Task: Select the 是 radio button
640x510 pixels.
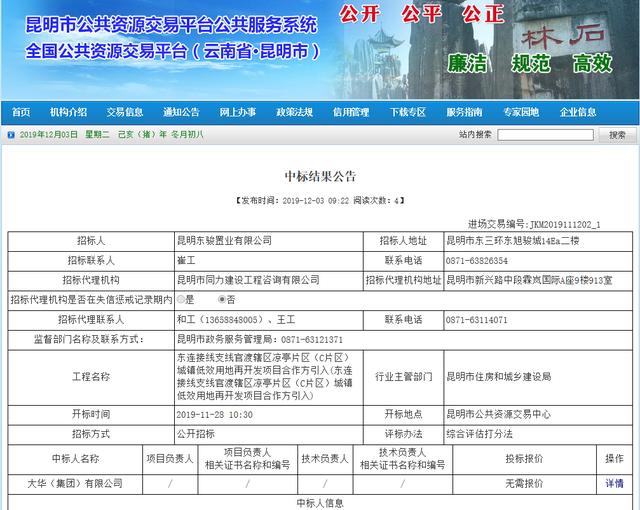Action: pyautogui.click(x=181, y=299)
